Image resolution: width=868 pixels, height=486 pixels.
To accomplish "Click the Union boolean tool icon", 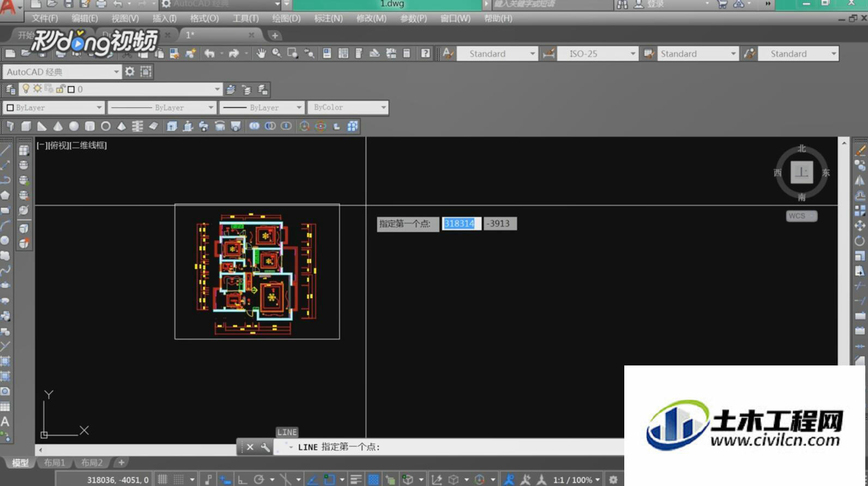I will click(254, 127).
